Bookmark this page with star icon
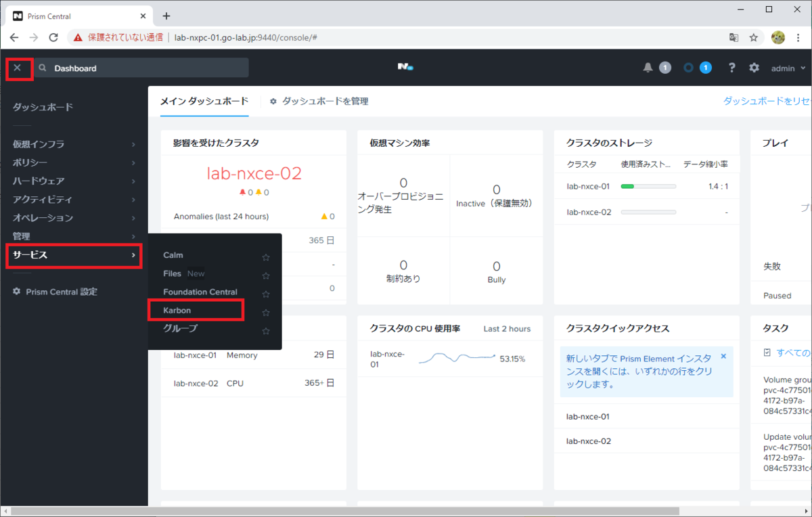Viewport: 812px width, 517px height. [x=753, y=37]
